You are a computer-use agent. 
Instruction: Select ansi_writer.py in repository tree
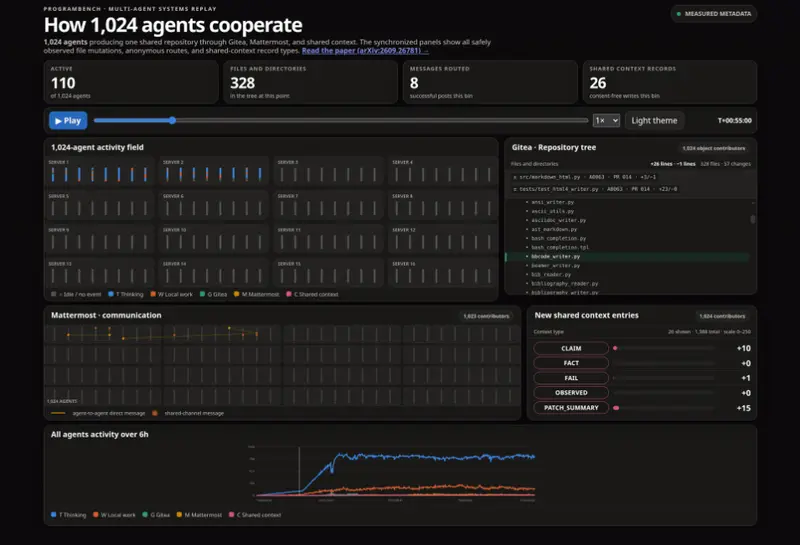[x=553, y=202]
